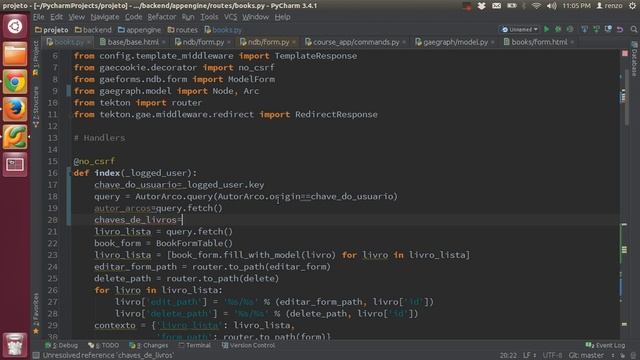
Task: Open the Structure tool window sidebar button
Action: pos(36,106)
